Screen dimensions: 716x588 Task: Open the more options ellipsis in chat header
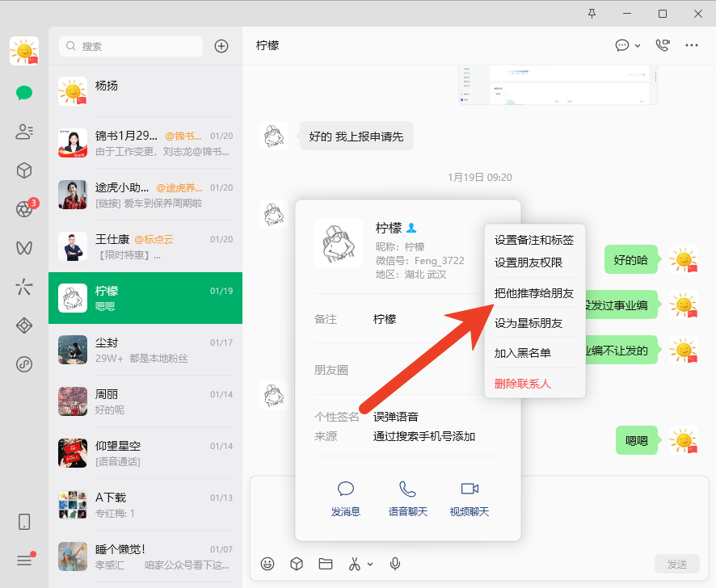(691, 45)
